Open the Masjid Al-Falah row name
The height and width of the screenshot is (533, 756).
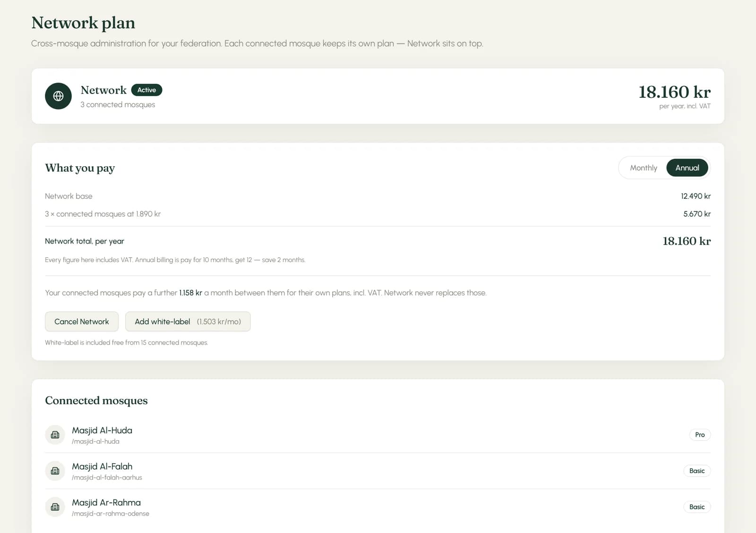[102, 466]
